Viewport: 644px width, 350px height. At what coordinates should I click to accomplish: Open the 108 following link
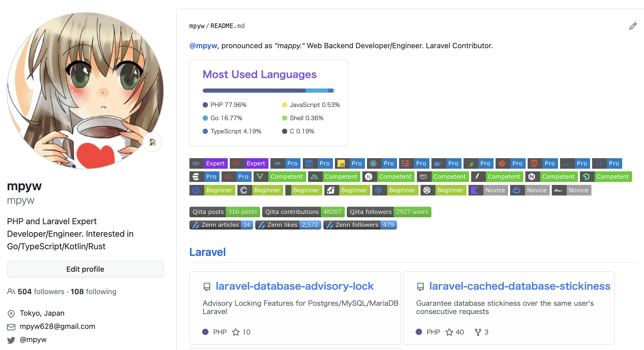point(94,292)
